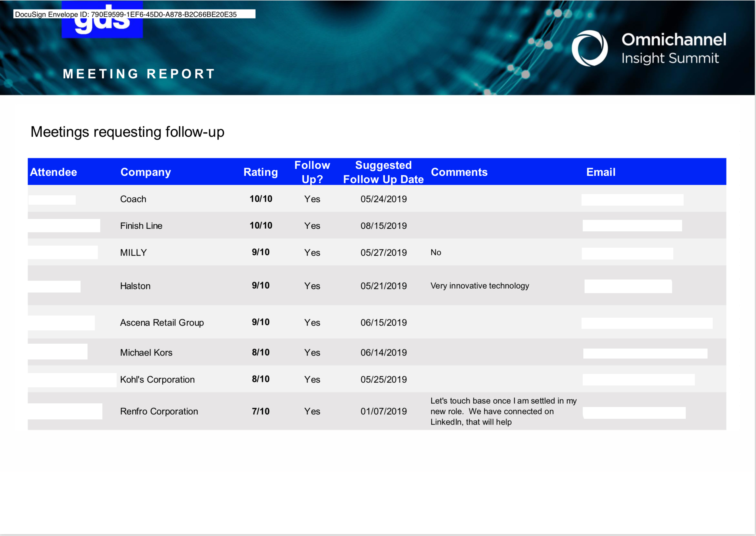Image resolution: width=756 pixels, height=536 pixels.
Task: Click the follow-up date 05/25/2019
Action: point(384,379)
